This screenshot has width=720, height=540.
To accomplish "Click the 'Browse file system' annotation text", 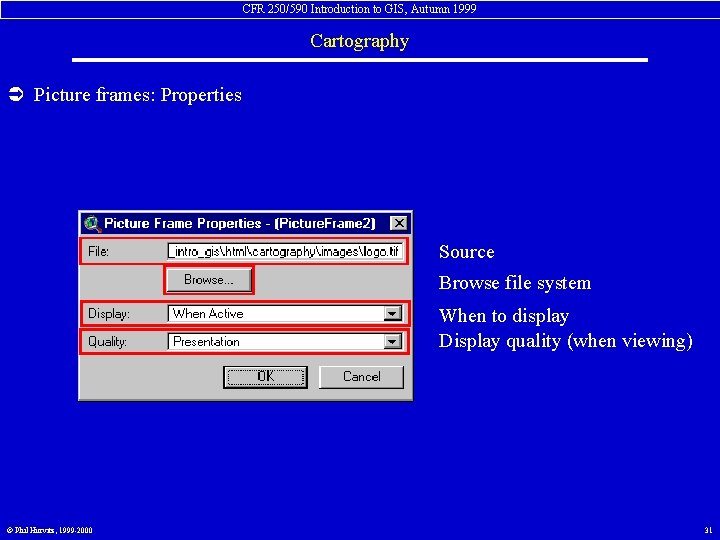I will (x=515, y=283).
